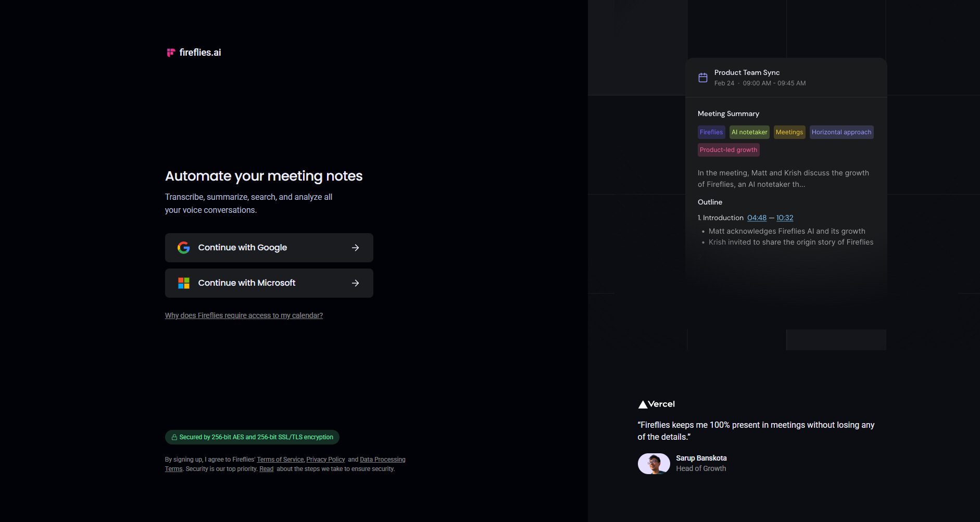Jump to the 04:48 timestamp

click(x=757, y=218)
